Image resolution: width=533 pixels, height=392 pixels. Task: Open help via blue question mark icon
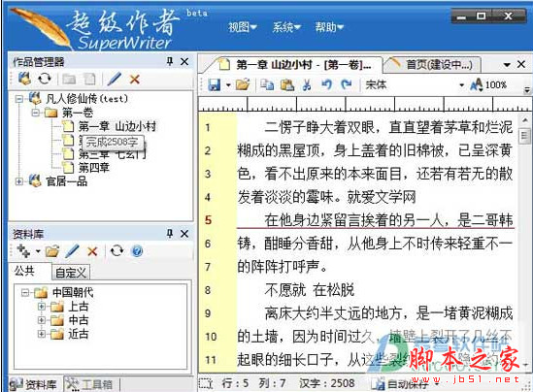pos(137,251)
